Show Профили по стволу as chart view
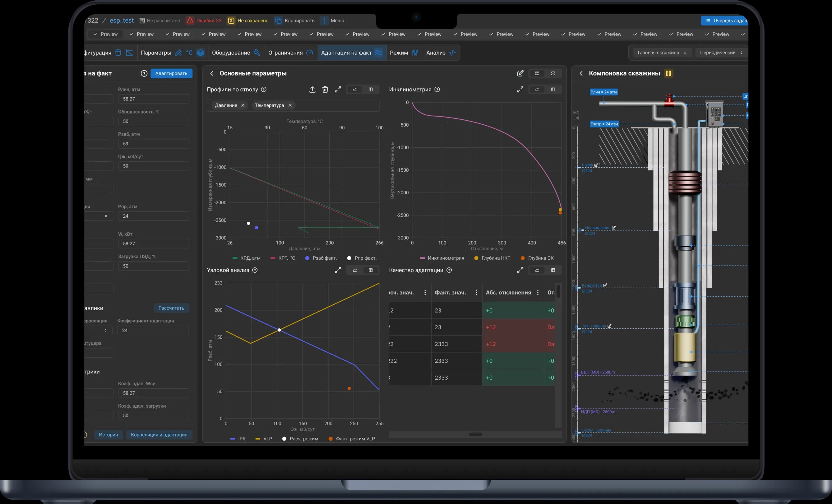The width and height of the screenshot is (832, 504). tap(355, 90)
